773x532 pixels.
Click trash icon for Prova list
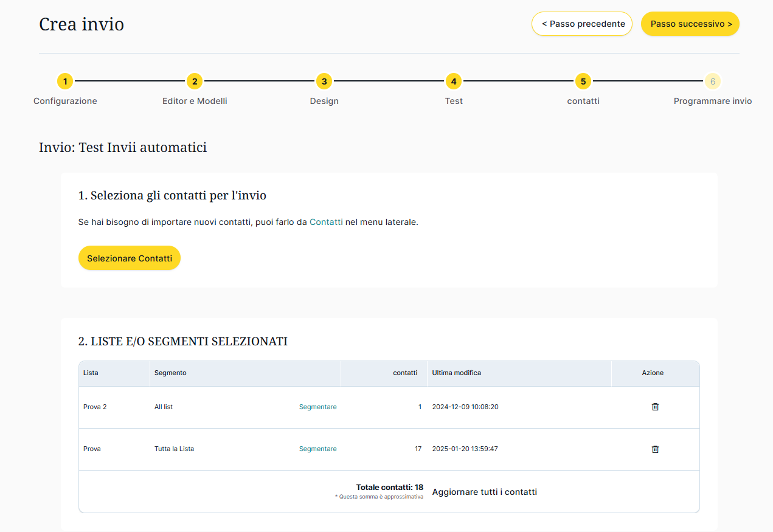coord(655,449)
